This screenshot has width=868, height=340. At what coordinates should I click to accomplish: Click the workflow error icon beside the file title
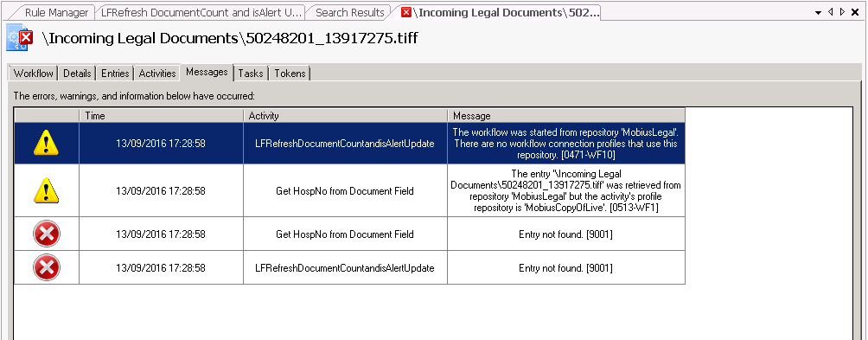click(x=20, y=38)
